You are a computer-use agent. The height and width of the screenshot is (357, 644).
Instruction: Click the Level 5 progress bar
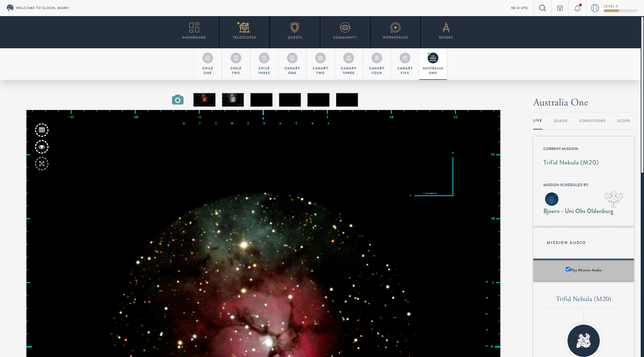click(620, 11)
